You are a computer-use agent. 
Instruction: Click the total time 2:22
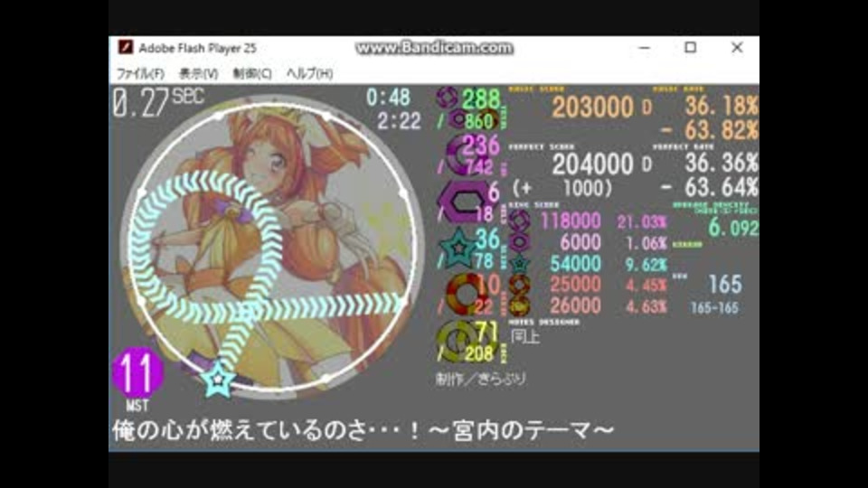(x=399, y=121)
